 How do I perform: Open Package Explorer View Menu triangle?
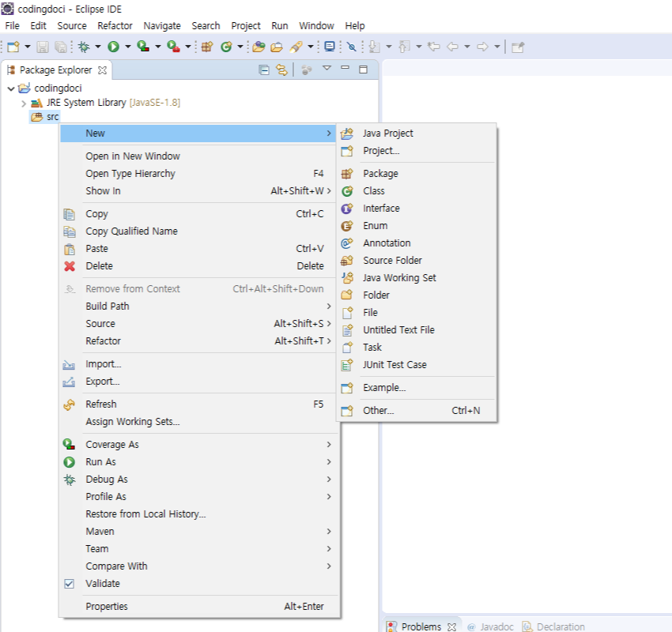pyautogui.click(x=327, y=68)
